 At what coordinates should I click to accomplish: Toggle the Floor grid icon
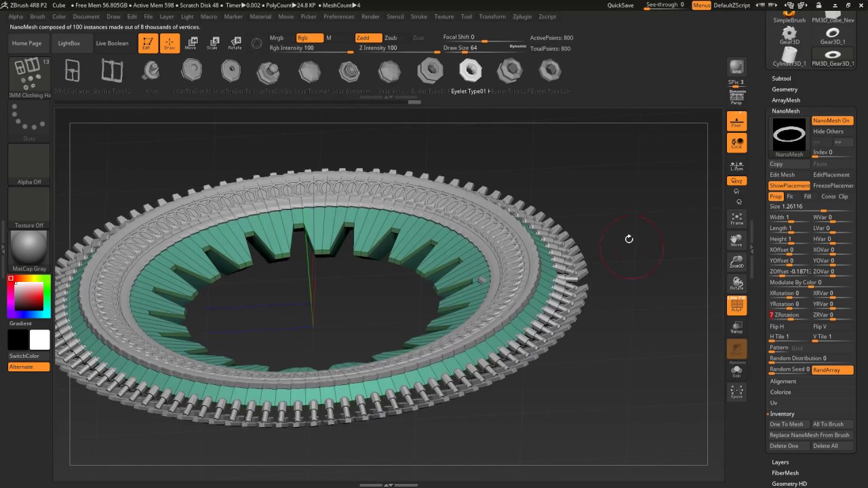[736, 121]
